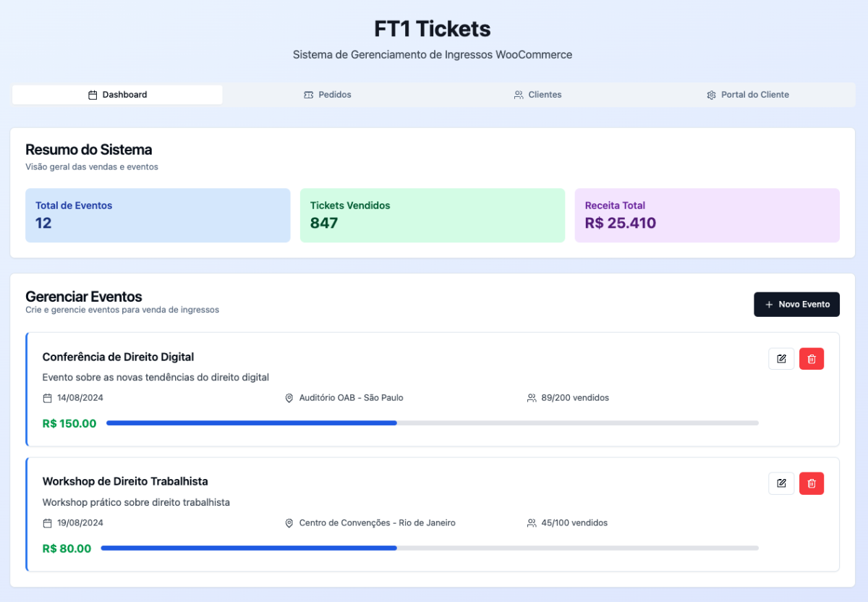The height and width of the screenshot is (602, 868).
Task: Click the sales progress bar for R$ 80.00 event
Action: point(429,548)
